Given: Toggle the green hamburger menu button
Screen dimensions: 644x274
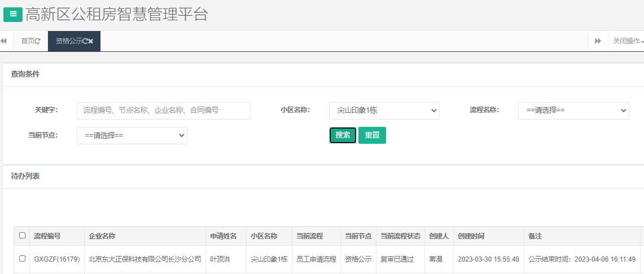Looking at the screenshot, I should (x=13, y=14).
